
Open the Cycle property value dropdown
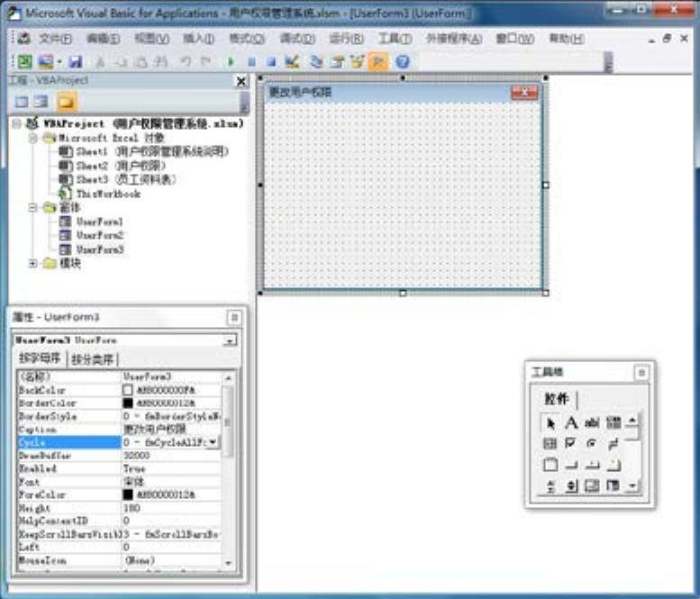tap(214, 442)
